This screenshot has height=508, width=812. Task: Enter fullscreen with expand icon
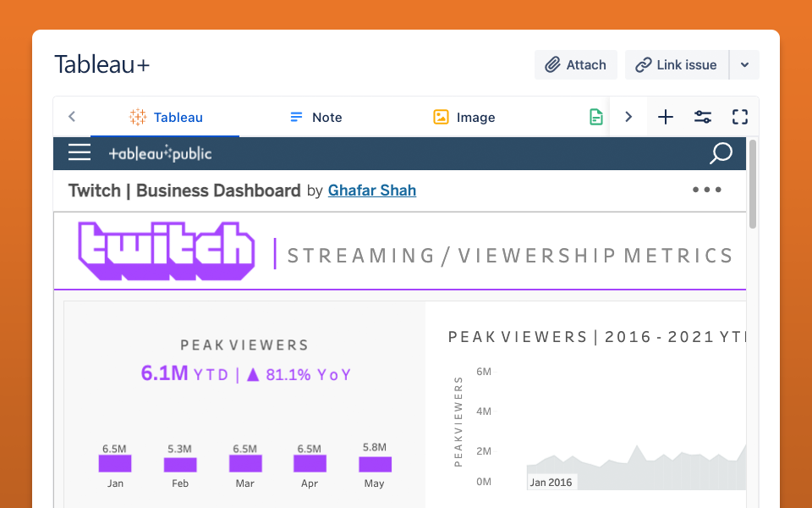click(740, 117)
